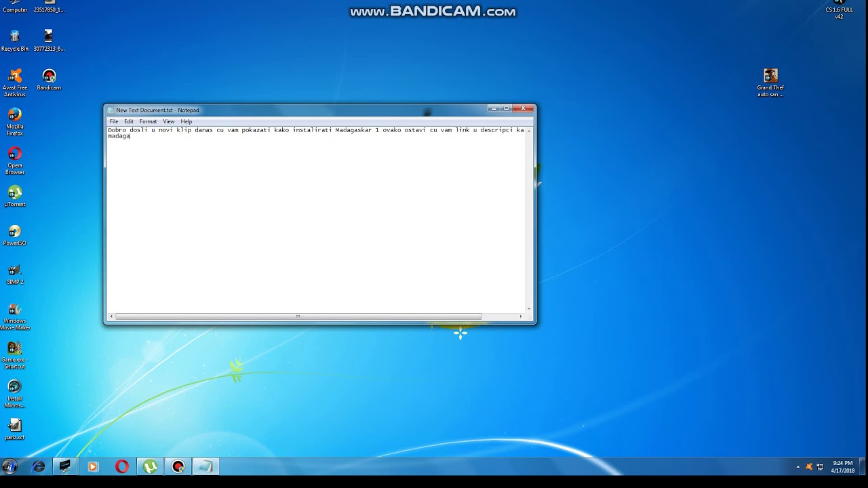Open CS 1.6 FULL desktop shortcut

click(839, 8)
